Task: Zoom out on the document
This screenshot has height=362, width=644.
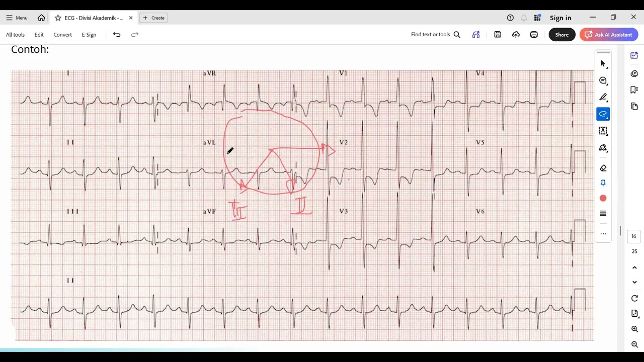Action: (x=634, y=344)
